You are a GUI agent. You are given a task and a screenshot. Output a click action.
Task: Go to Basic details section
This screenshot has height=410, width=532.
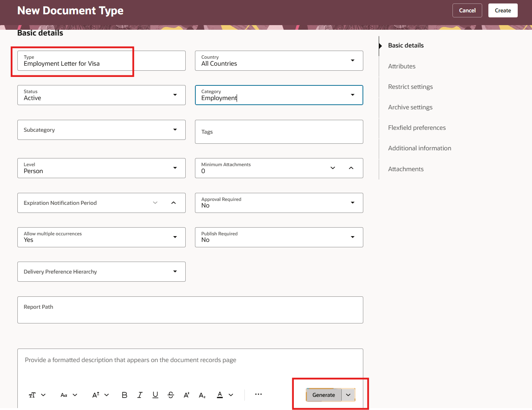(406, 46)
